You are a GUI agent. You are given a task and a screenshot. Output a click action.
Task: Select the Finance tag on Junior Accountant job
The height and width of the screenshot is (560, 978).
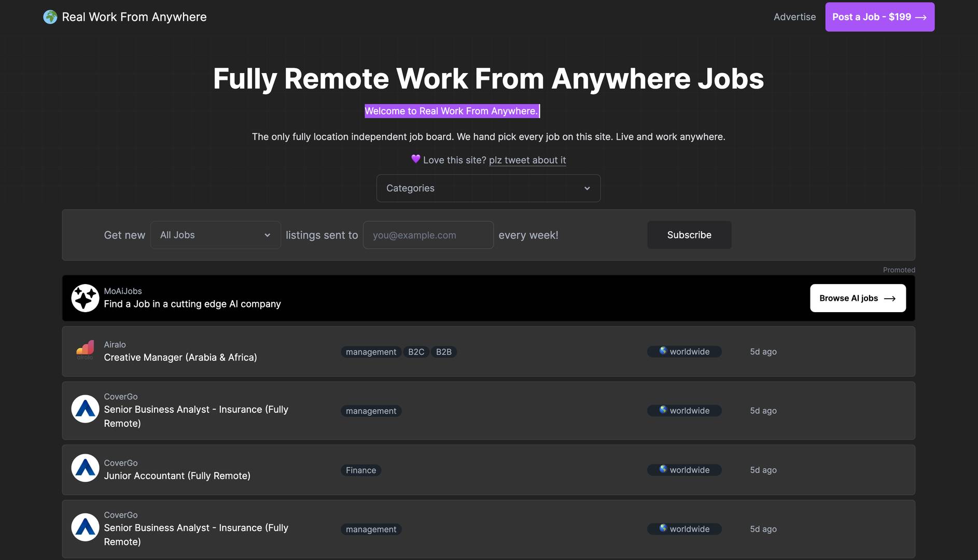(x=360, y=470)
